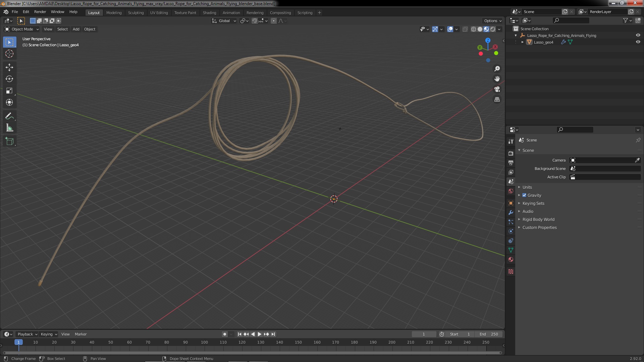Click the Add Cube tool
This screenshot has width=644, height=362.
pos(9,141)
